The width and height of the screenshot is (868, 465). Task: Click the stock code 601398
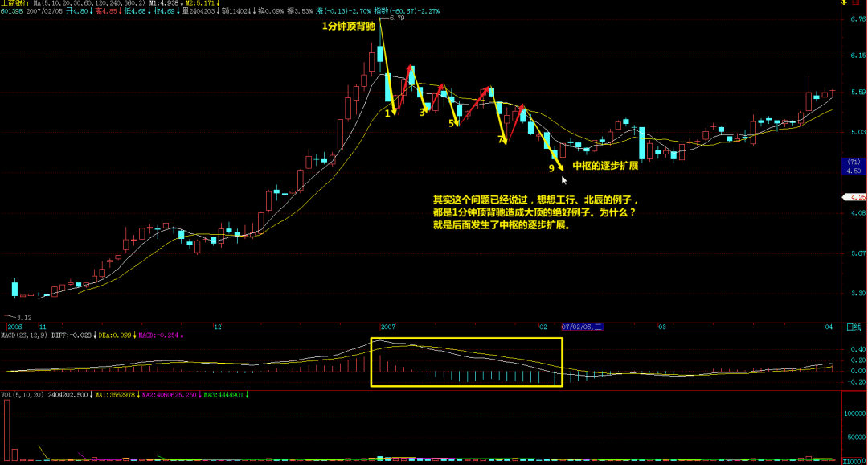[x=11, y=10]
